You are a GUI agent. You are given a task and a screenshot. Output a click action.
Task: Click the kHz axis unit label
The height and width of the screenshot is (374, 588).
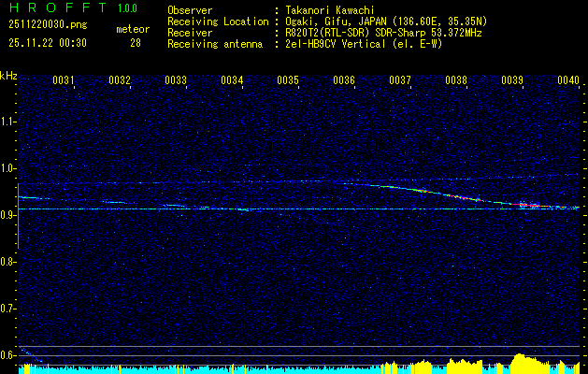point(8,76)
